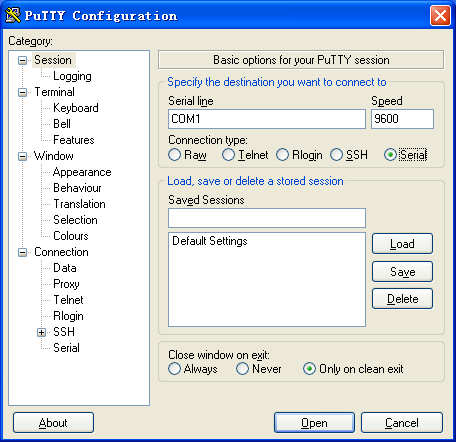The image size is (456, 442).
Task: Click the Save session button
Action: pos(402,272)
